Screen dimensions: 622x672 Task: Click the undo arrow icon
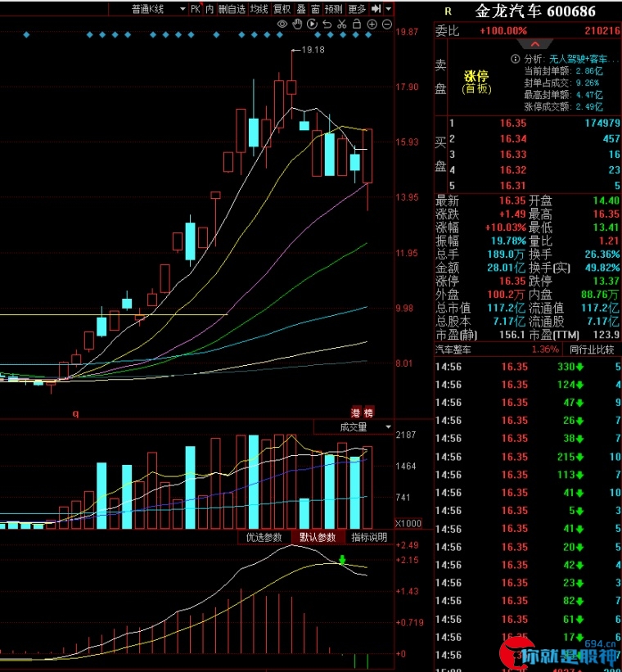[x=327, y=25]
